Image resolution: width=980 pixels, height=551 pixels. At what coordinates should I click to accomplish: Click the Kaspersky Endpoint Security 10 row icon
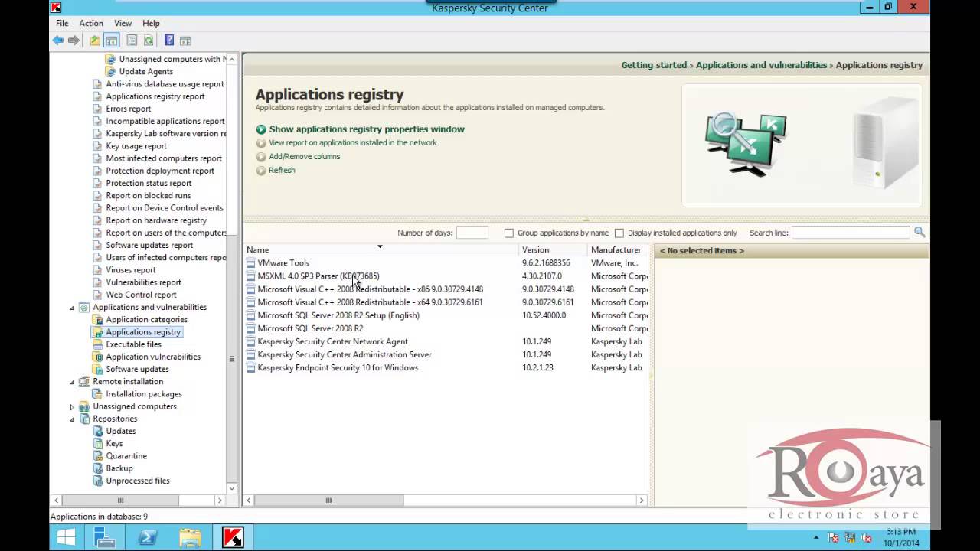coord(251,368)
